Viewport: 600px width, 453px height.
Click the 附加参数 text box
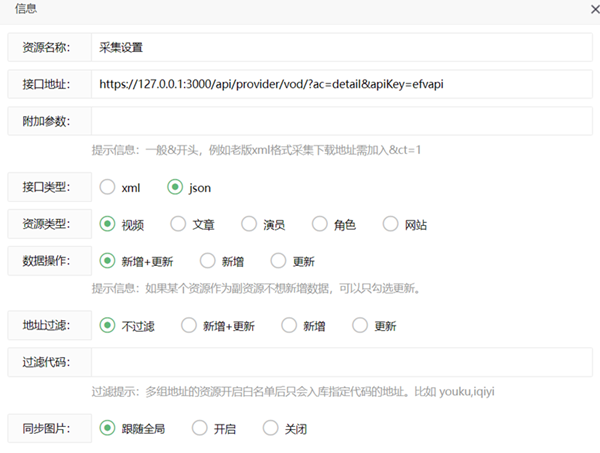pos(341,122)
